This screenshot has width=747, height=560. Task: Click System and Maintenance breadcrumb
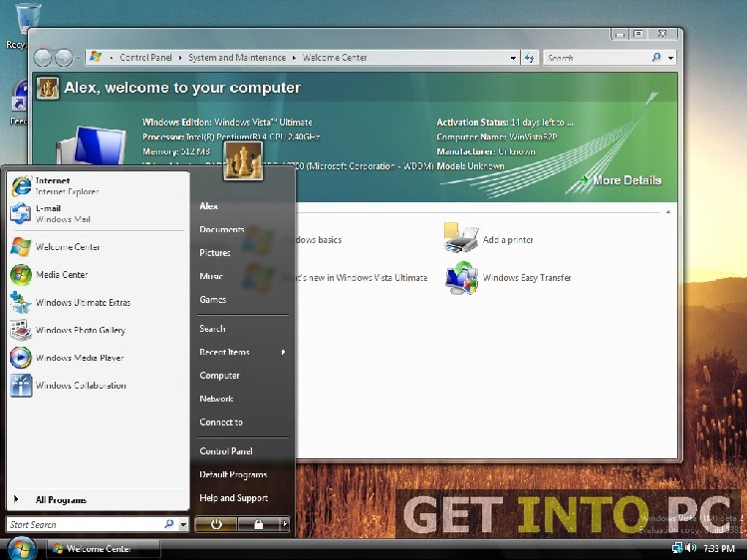(237, 57)
